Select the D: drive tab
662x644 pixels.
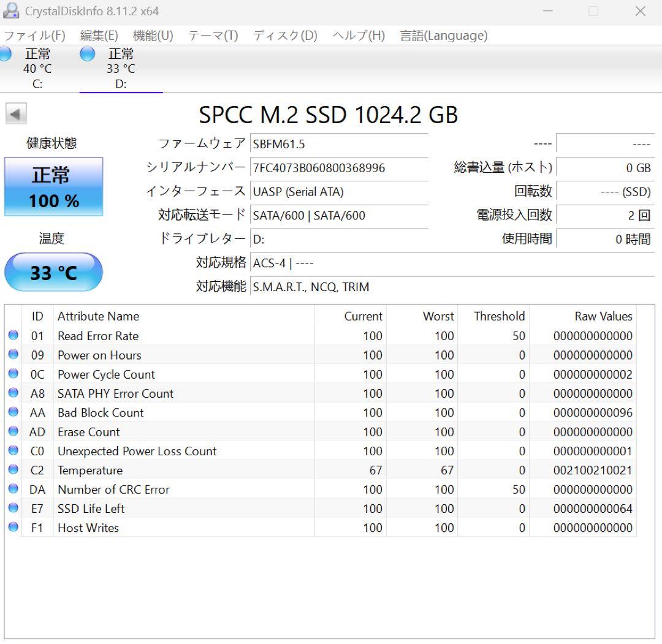[x=121, y=67]
